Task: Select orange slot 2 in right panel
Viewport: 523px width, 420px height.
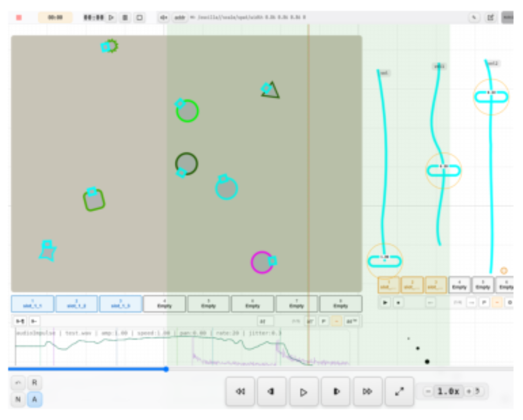Action: pyautogui.click(x=412, y=285)
